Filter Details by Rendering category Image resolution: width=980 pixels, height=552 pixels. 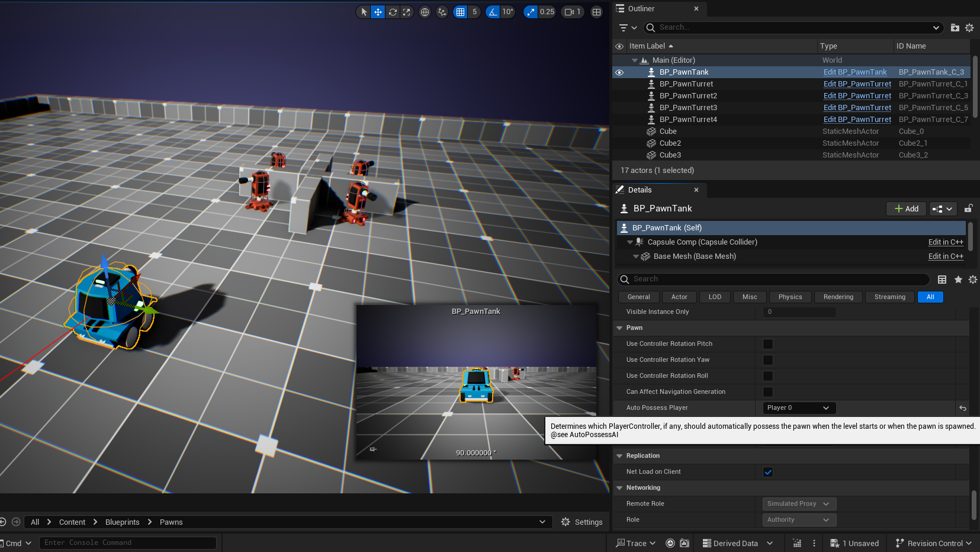838,297
